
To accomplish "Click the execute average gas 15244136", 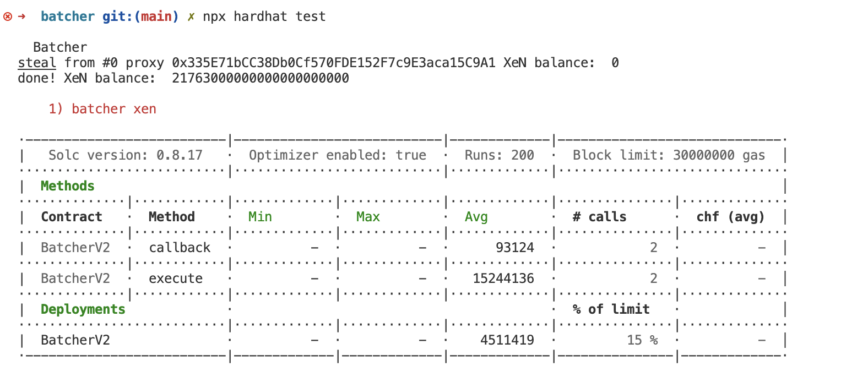I will [x=503, y=279].
